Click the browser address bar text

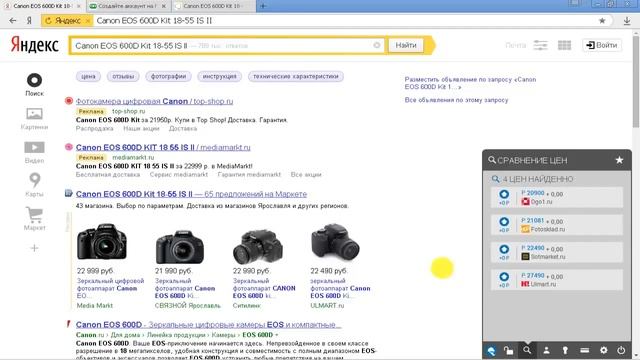click(154, 21)
